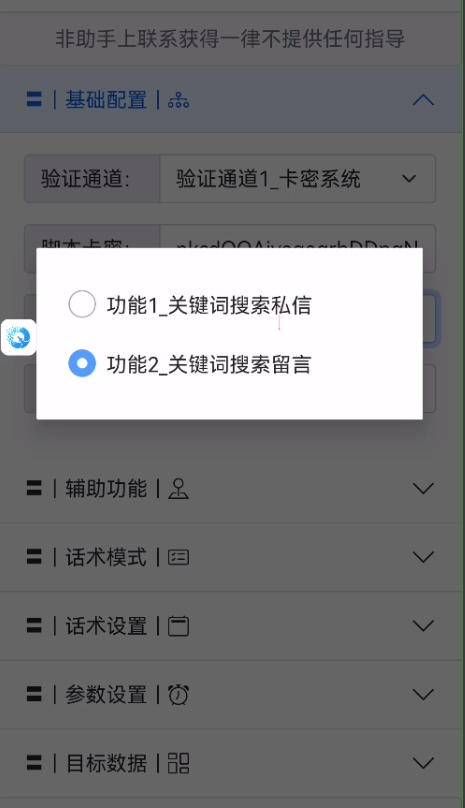Expand the 辅助功能 section chevron

coord(423,488)
